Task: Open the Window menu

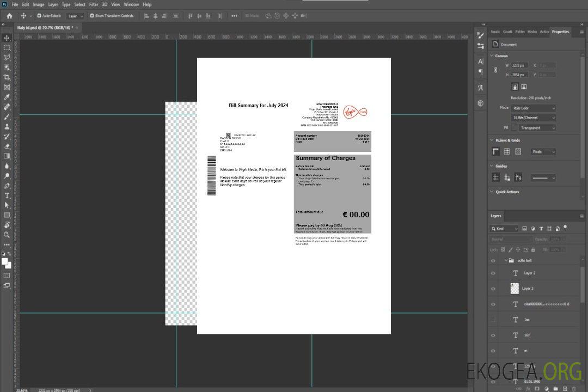Action: coord(131,4)
